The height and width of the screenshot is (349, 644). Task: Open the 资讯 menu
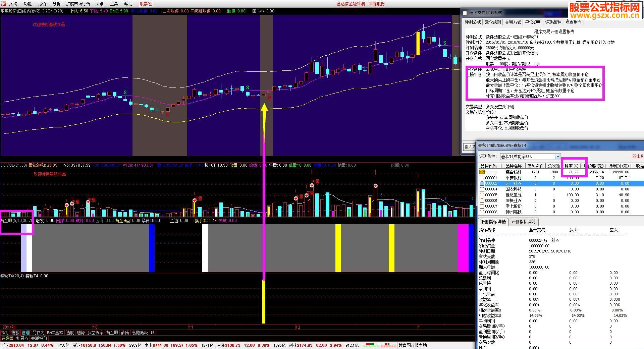click(x=99, y=4)
